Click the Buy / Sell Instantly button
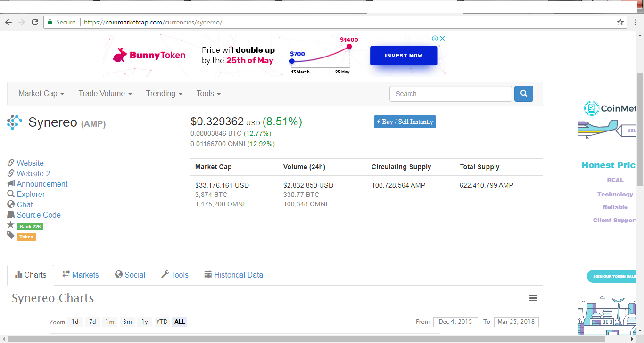The image size is (644, 343). tap(405, 122)
